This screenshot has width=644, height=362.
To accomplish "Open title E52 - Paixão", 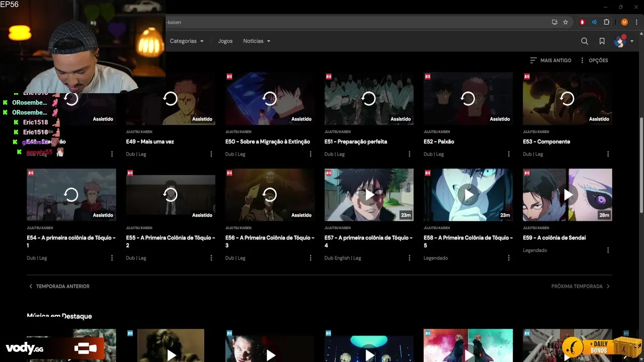I will (439, 142).
